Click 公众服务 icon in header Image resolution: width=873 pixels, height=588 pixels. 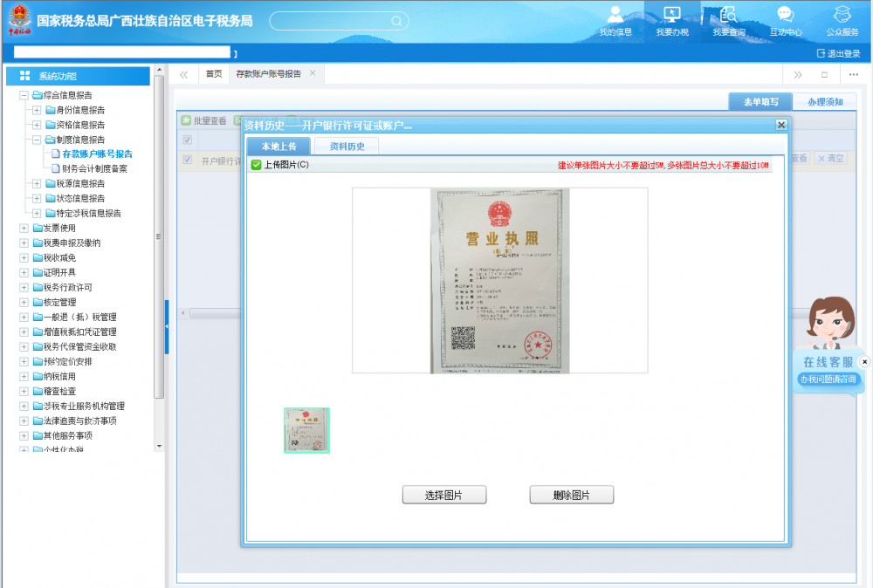pos(842,16)
